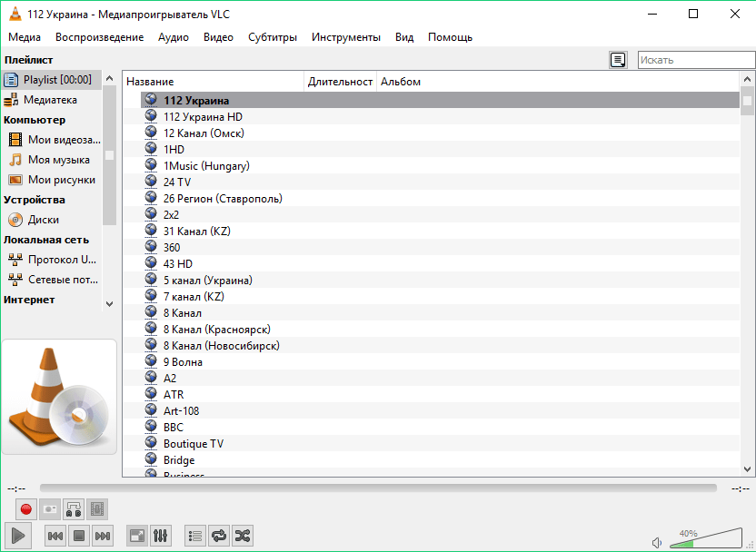This screenshot has height=552, width=756.
Task: Click on the playback seek bar
Action: click(x=378, y=488)
